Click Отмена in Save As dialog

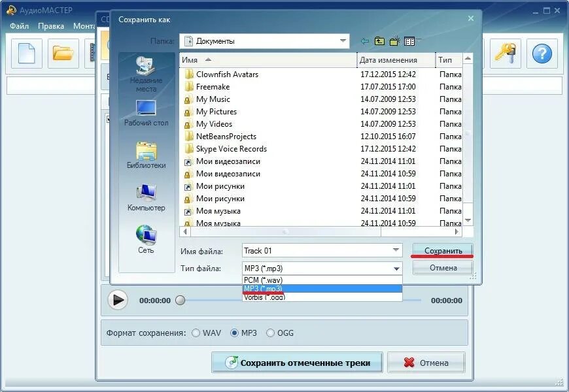pos(443,268)
